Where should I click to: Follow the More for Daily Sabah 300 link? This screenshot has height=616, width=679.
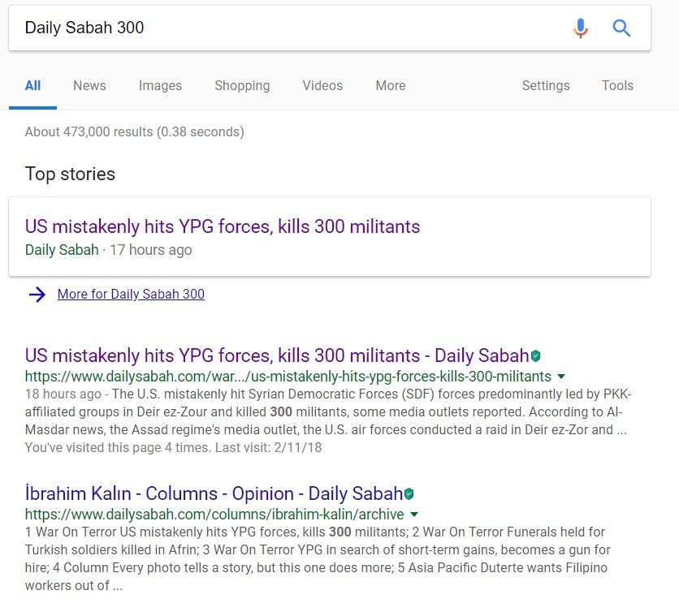[x=131, y=294]
